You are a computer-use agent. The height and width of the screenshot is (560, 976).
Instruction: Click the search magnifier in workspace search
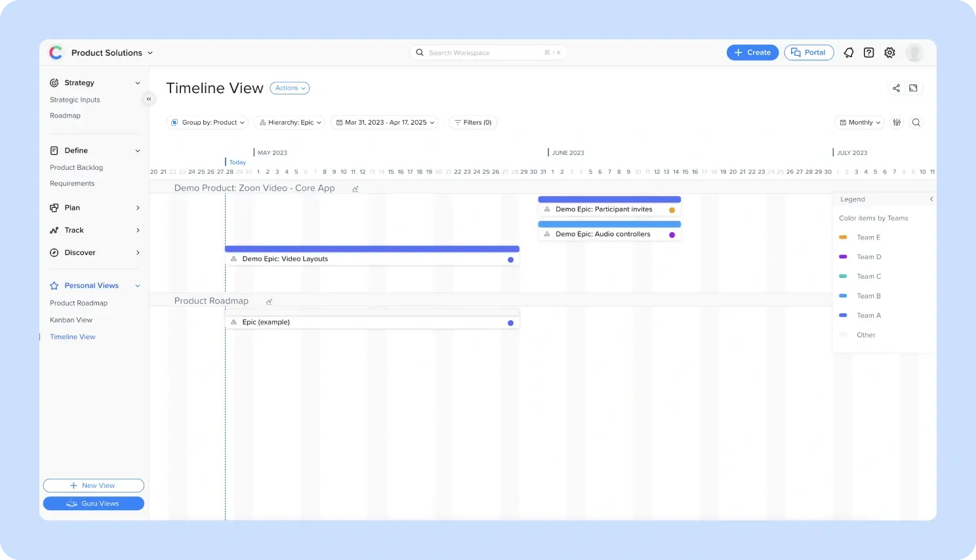click(x=420, y=52)
